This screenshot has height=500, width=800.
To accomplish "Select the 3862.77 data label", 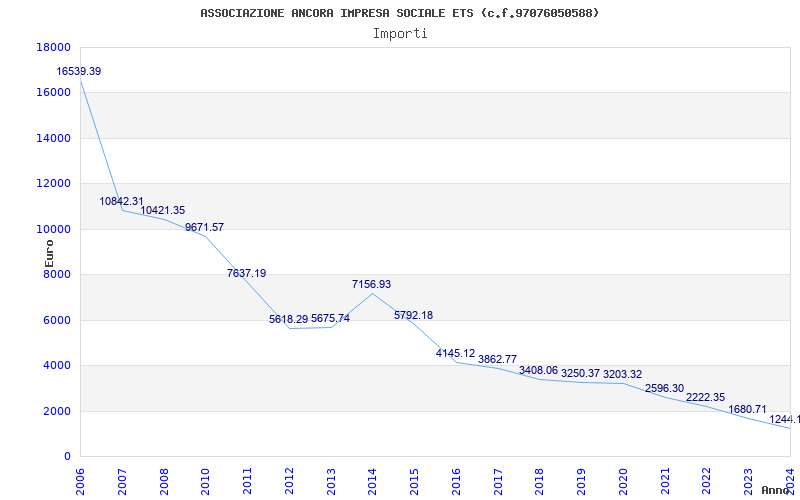I will [497, 359].
